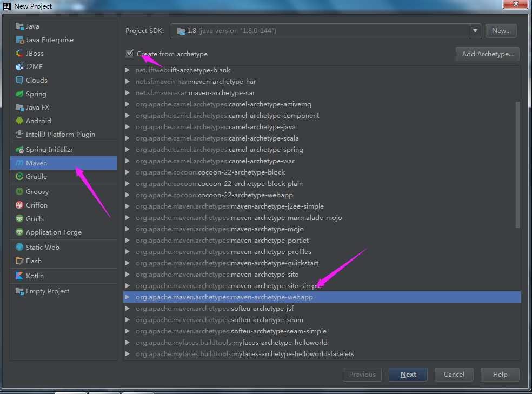Choose Spring Initializr project type

click(x=63, y=150)
